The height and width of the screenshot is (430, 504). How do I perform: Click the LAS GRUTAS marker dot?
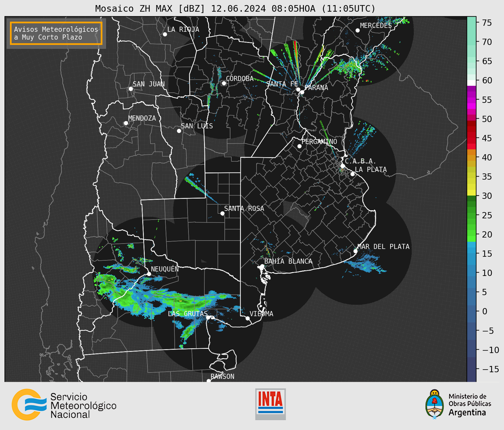(x=208, y=318)
